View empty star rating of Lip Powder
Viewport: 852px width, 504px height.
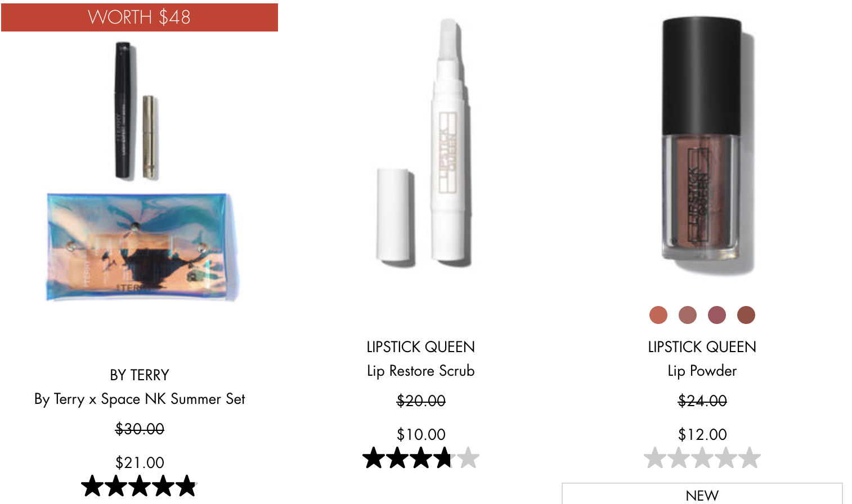coord(702,458)
